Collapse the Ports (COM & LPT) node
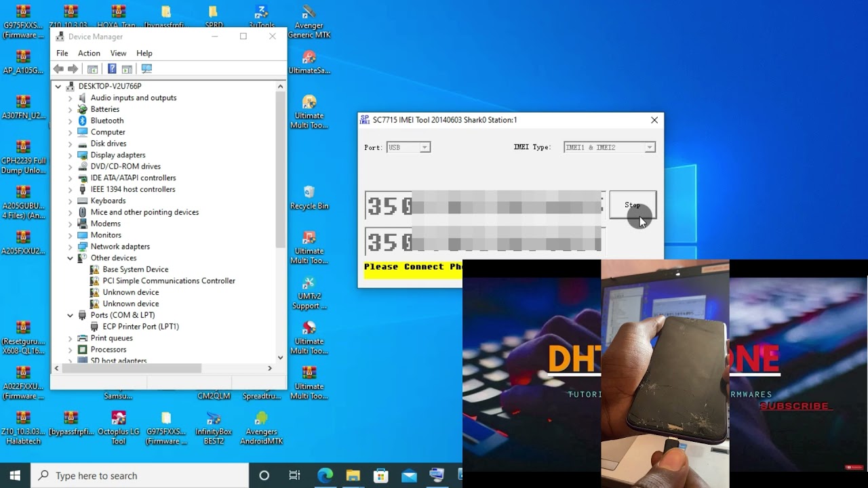 tap(70, 315)
